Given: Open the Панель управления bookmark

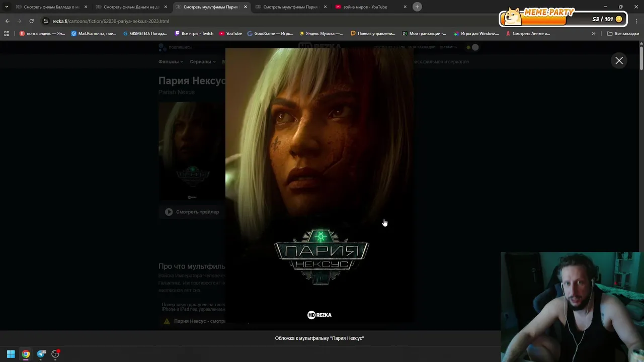Looking at the screenshot, I should (x=373, y=34).
